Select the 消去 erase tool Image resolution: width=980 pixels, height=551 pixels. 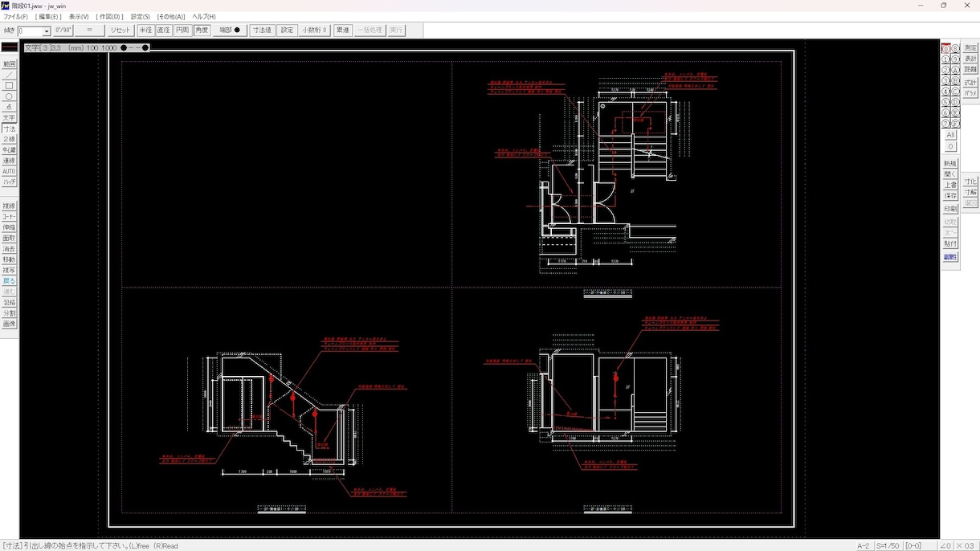pyautogui.click(x=9, y=249)
